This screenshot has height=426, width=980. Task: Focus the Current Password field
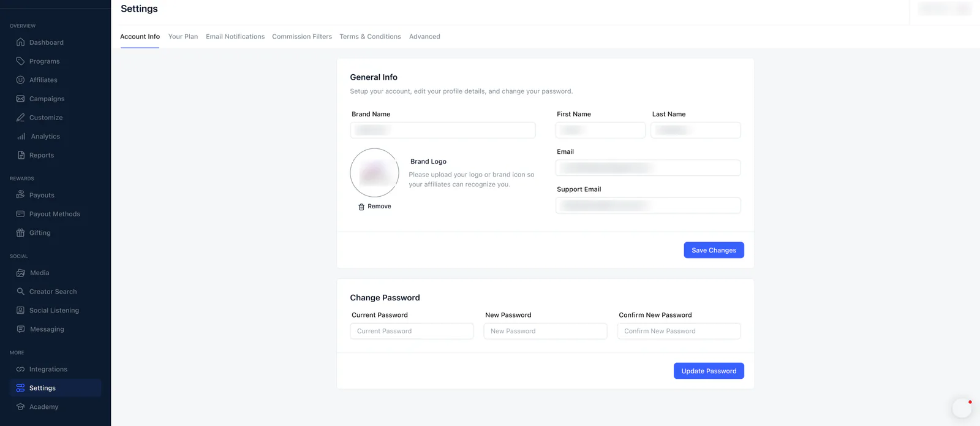point(412,331)
